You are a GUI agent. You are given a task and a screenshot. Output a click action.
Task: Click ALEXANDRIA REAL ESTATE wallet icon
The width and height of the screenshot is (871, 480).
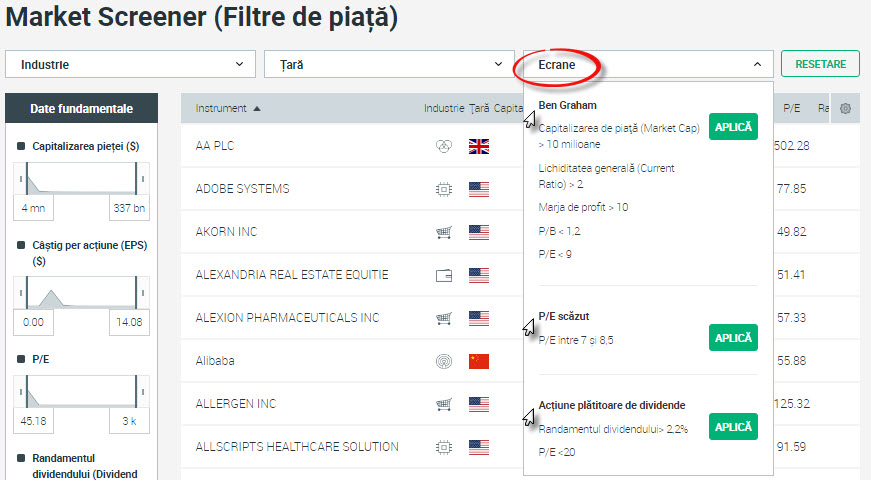tap(444, 275)
